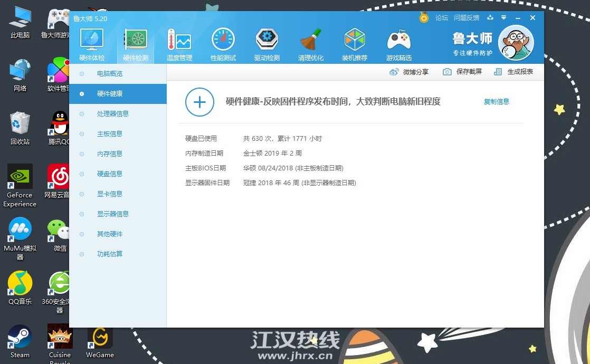Open 显卡信息 in the sidebar
Viewport: 590px width, 364px height.
click(118, 194)
